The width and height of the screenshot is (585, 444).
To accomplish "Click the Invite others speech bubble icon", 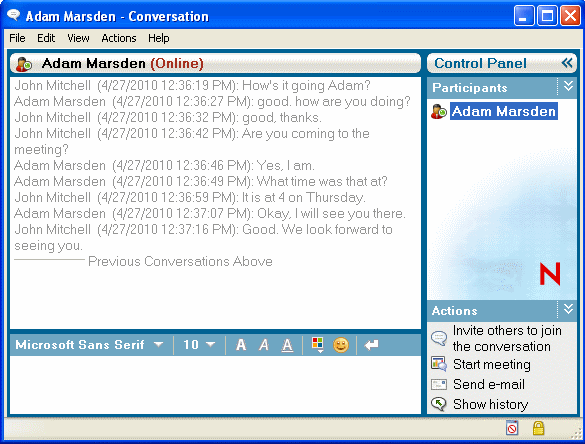I will 439,338.
